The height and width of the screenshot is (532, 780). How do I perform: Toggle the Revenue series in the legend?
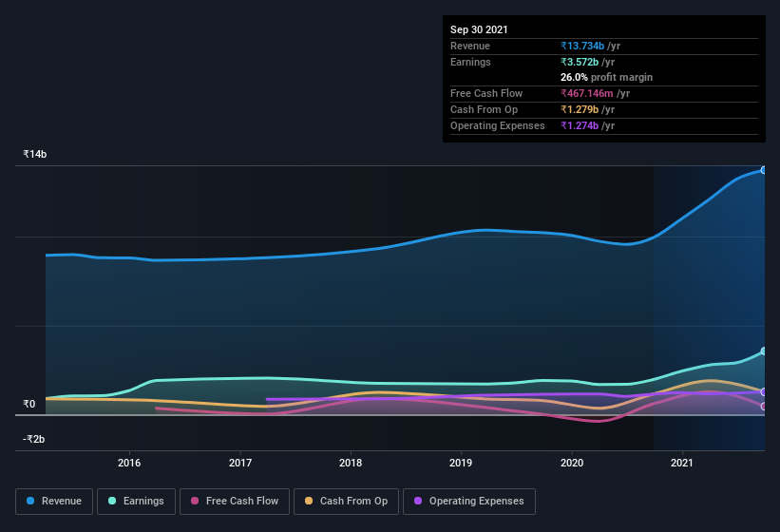coord(54,502)
